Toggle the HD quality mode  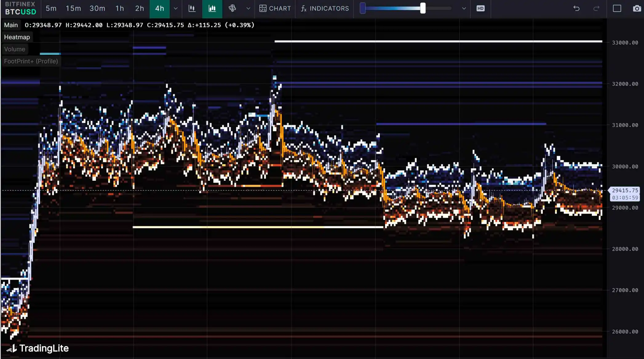(x=480, y=9)
